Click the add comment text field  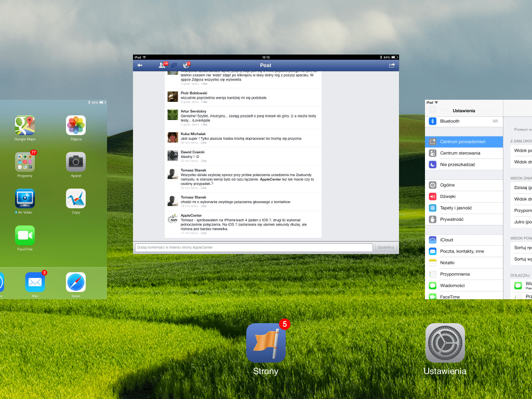tap(254, 247)
